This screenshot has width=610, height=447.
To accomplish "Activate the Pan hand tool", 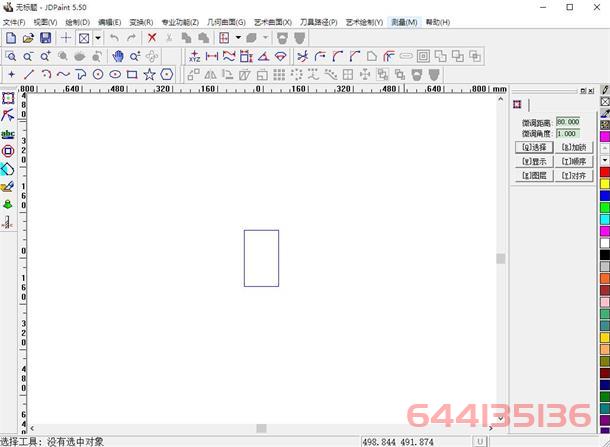I will point(117,56).
